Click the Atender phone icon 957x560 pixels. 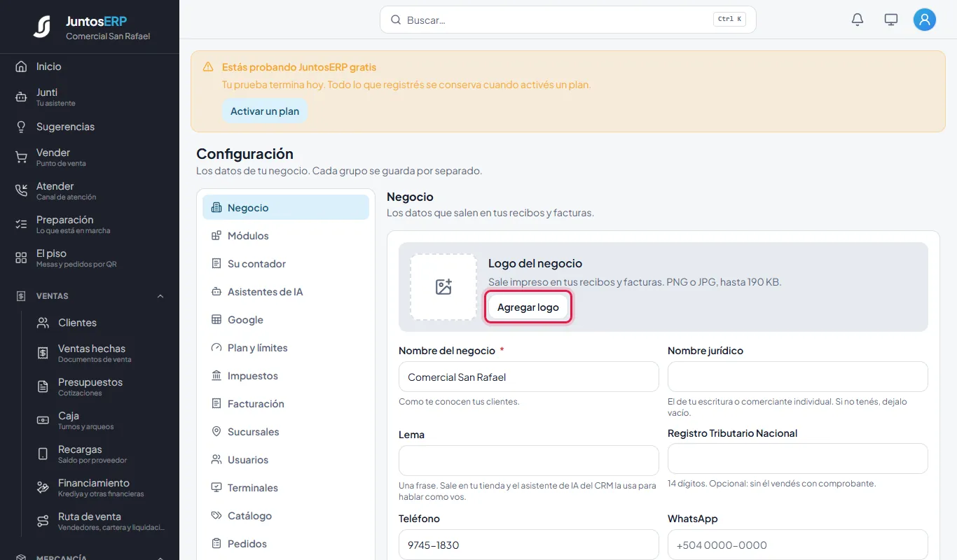pyautogui.click(x=21, y=191)
